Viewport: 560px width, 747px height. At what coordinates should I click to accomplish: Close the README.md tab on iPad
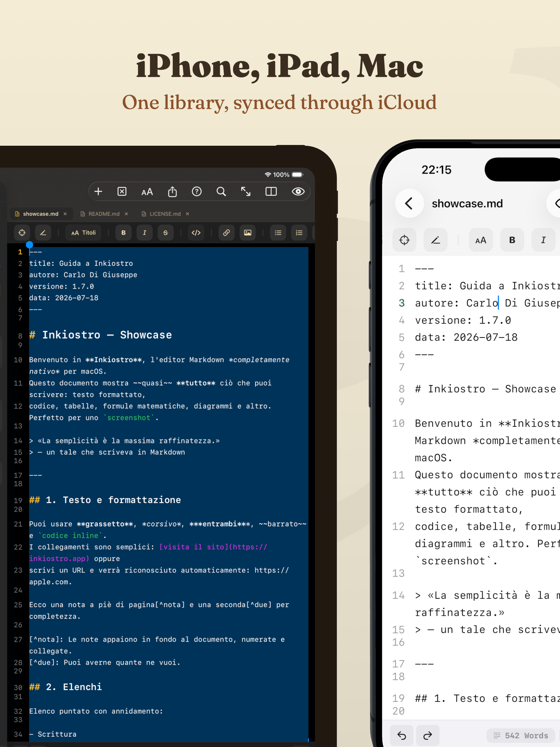click(x=126, y=214)
